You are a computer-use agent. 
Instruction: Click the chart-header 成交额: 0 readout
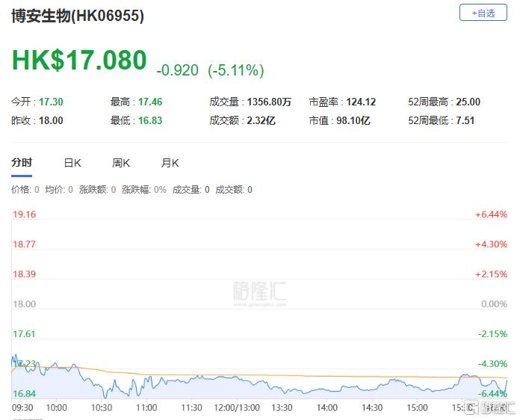(234, 190)
